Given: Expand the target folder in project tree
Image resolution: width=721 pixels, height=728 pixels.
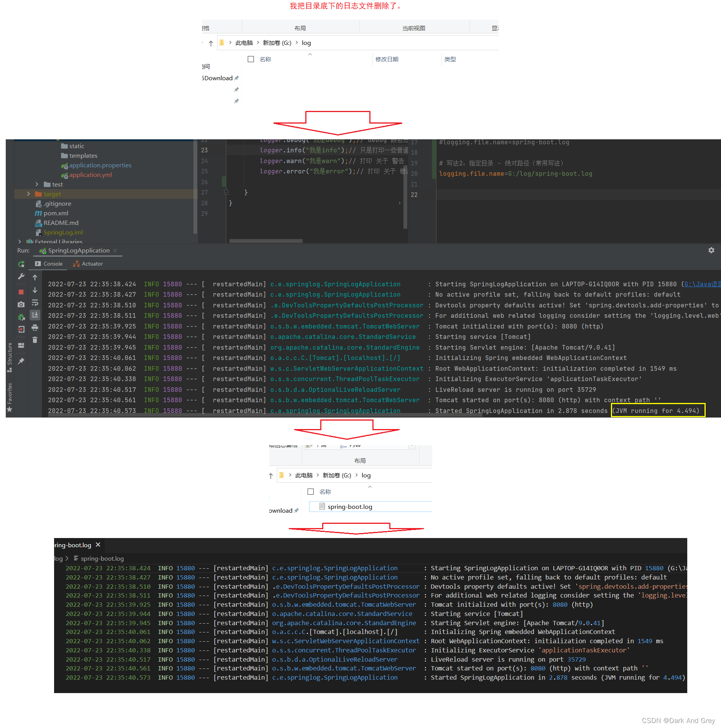Looking at the screenshot, I should point(28,194).
